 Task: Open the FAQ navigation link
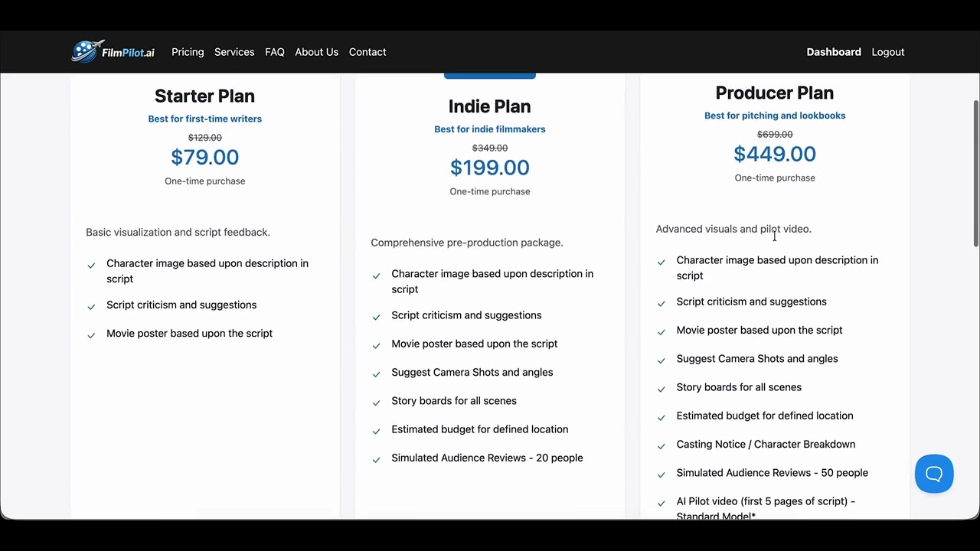point(275,52)
